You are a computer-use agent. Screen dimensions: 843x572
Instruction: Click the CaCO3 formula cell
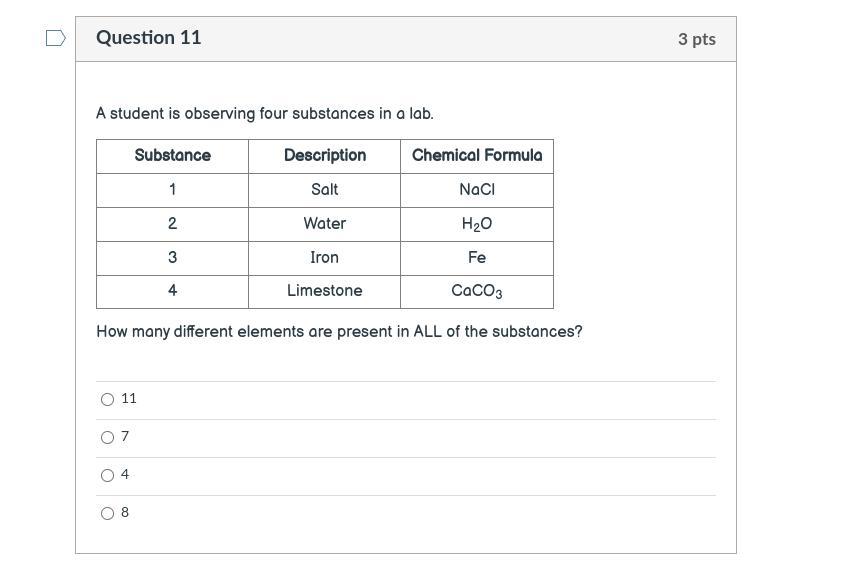[477, 291]
